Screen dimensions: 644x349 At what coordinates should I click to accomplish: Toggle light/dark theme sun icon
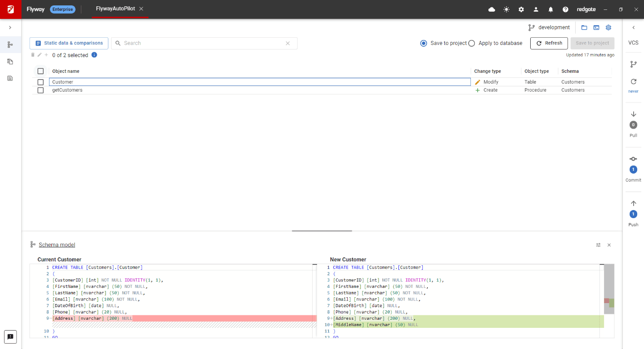(x=506, y=9)
